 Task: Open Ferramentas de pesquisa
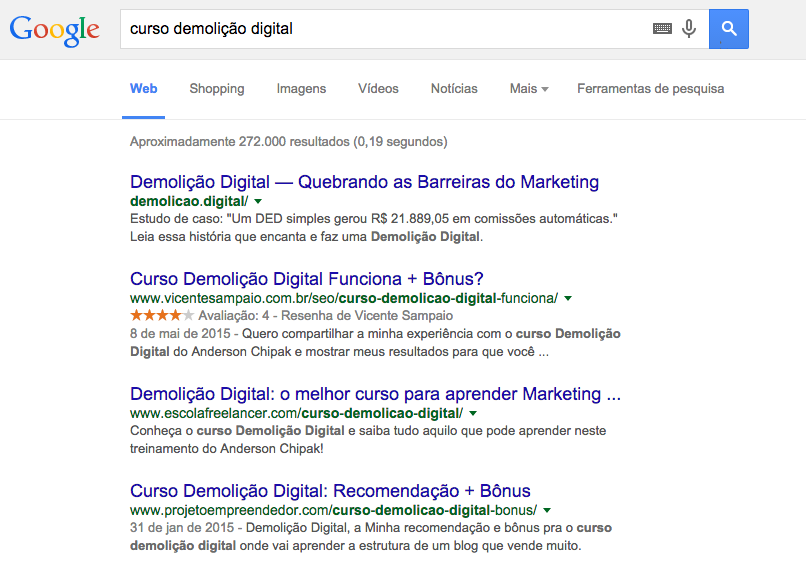pyautogui.click(x=650, y=88)
